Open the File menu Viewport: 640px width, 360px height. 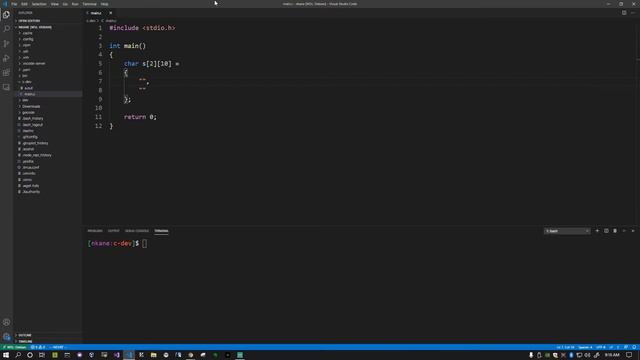(x=14, y=4)
